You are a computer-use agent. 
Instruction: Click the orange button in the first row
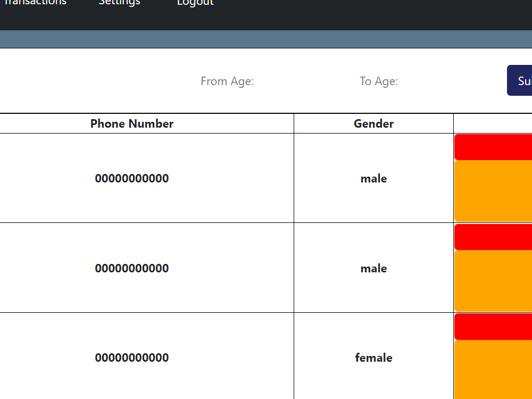(x=493, y=191)
